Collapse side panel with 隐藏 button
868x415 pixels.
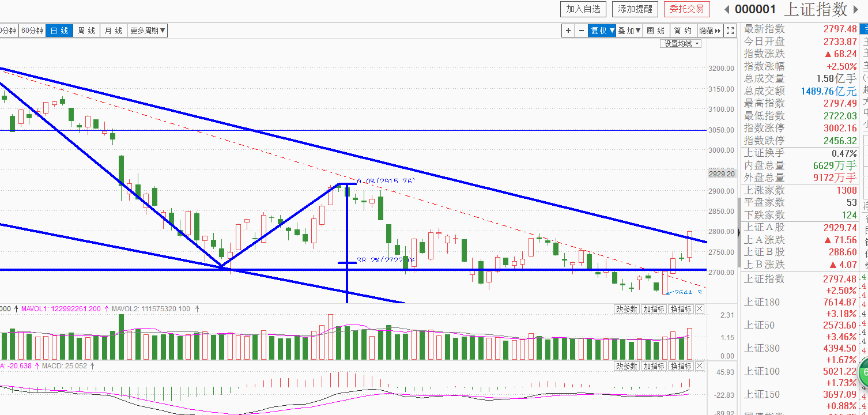[x=710, y=31]
